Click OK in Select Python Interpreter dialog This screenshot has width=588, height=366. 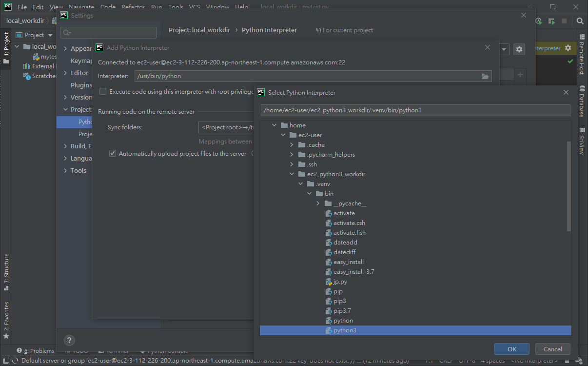512,349
